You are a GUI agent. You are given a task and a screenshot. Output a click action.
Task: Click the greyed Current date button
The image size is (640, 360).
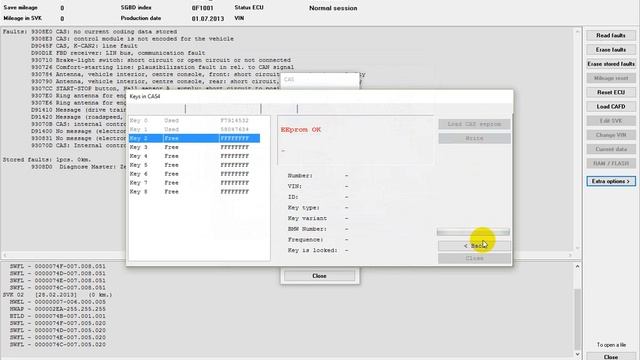611,149
